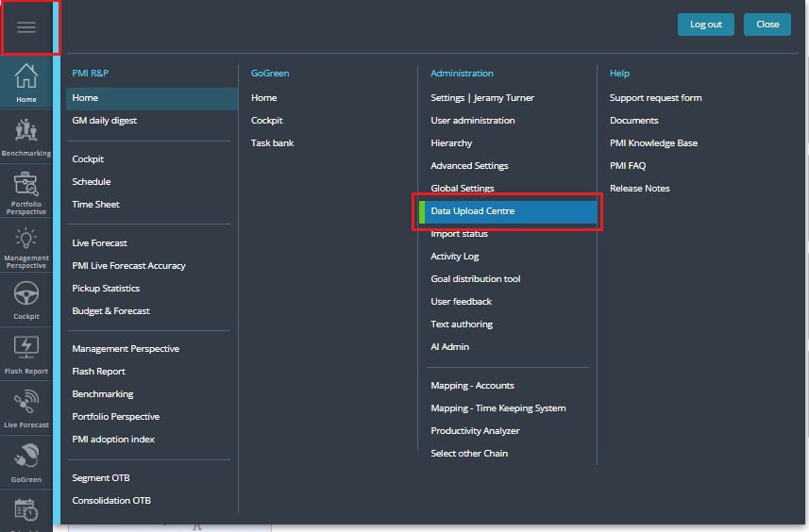This screenshot has width=809, height=532.
Task: Click the PMI R&P section heading
Action: 91,74
